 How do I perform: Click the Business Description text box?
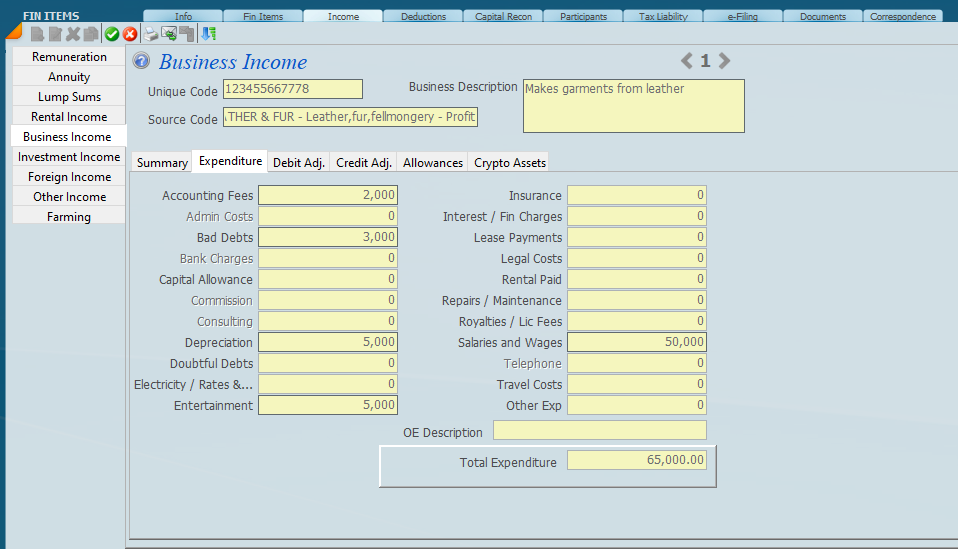point(633,106)
